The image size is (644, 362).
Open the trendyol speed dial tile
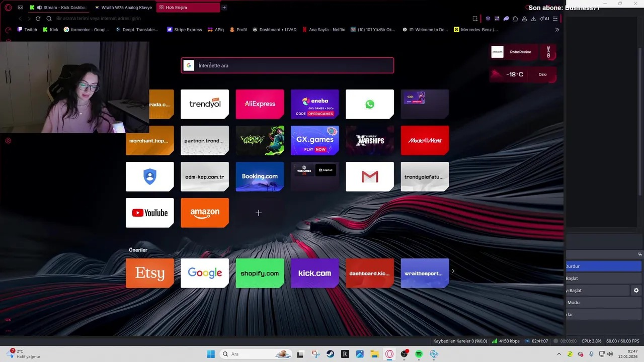(205, 104)
